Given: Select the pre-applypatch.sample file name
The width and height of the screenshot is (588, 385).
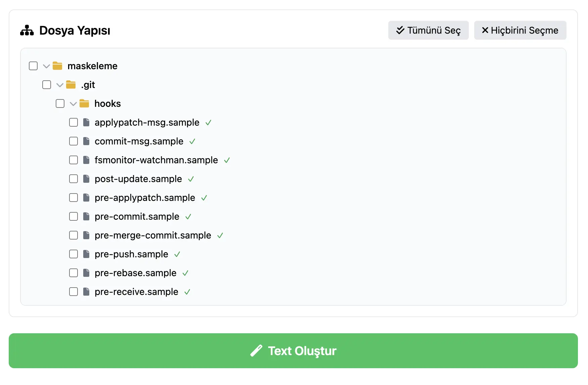Looking at the screenshot, I should point(145,198).
